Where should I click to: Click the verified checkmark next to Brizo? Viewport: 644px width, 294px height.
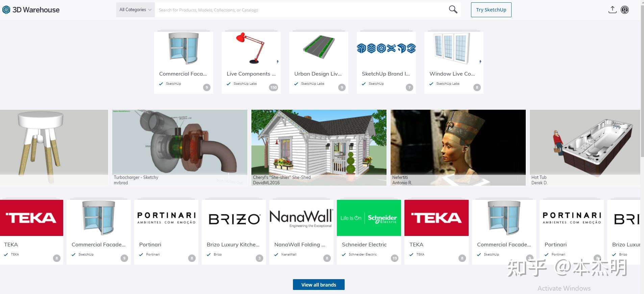click(208, 255)
